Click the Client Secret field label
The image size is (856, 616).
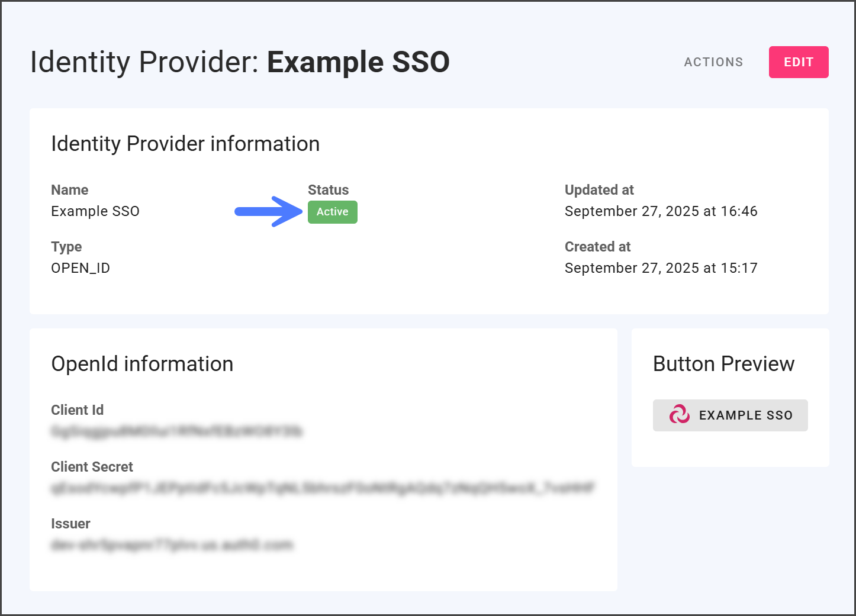[92, 467]
